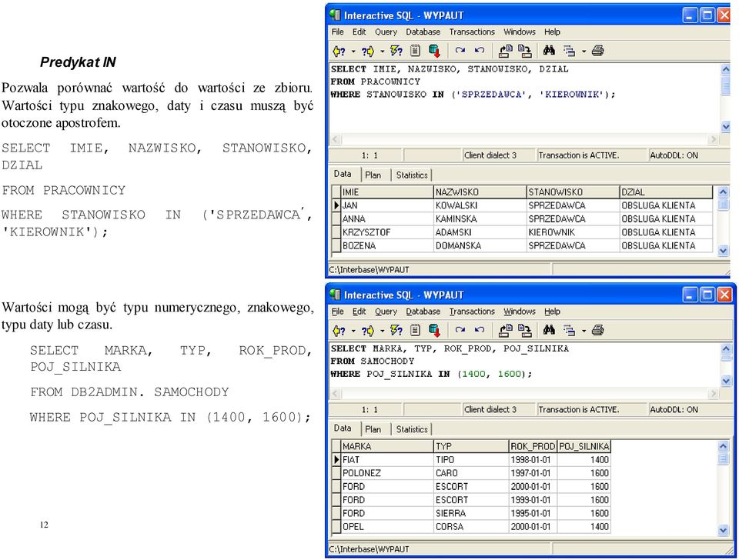Viewport: 739px width, 560px height.
Task: Select the POLONEZ cell
Action: point(387,473)
